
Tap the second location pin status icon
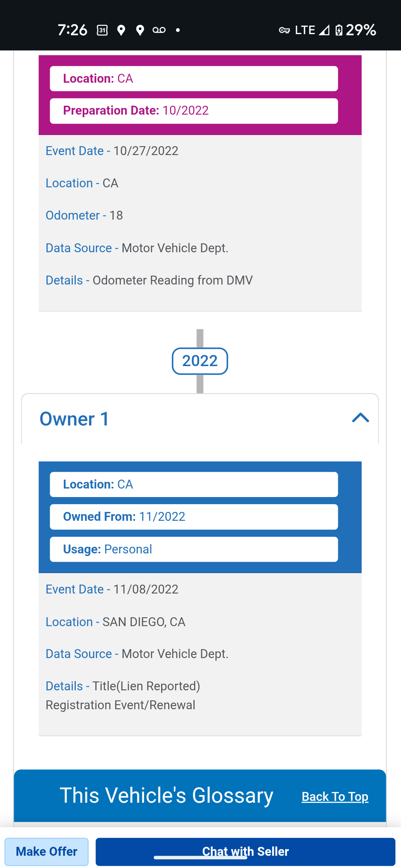140,30
